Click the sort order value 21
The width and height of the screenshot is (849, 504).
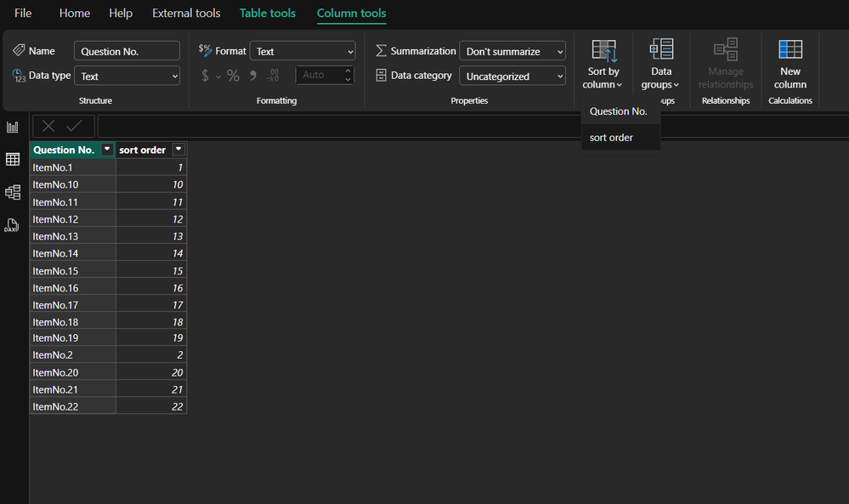[151, 390]
